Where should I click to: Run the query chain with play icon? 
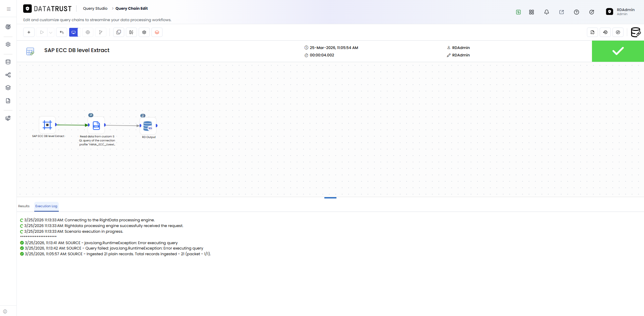click(42, 32)
